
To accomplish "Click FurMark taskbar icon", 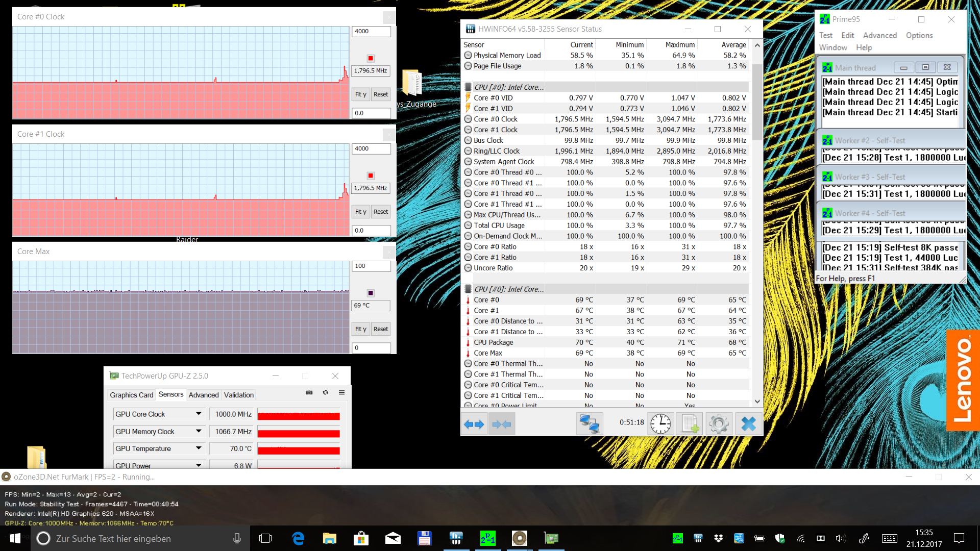I will click(519, 538).
